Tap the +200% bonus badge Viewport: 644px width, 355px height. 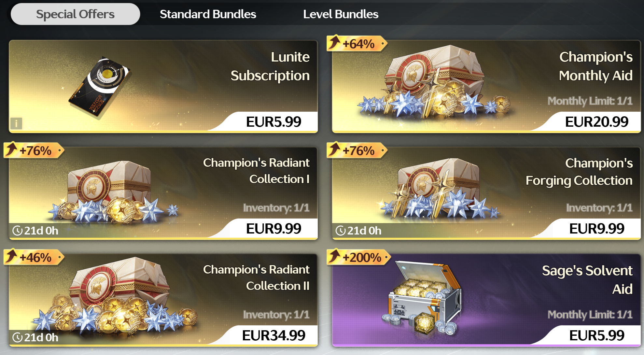click(358, 257)
